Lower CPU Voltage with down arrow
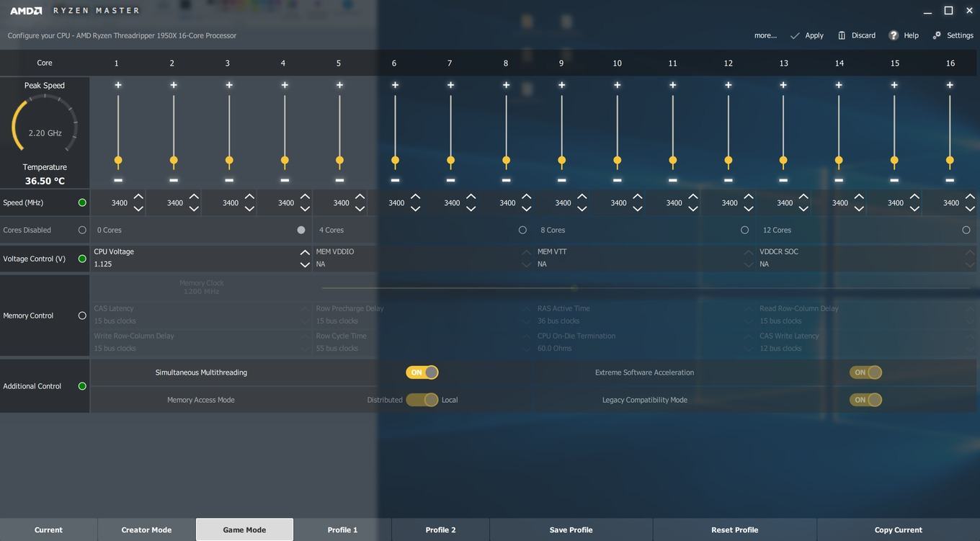 click(x=305, y=265)
